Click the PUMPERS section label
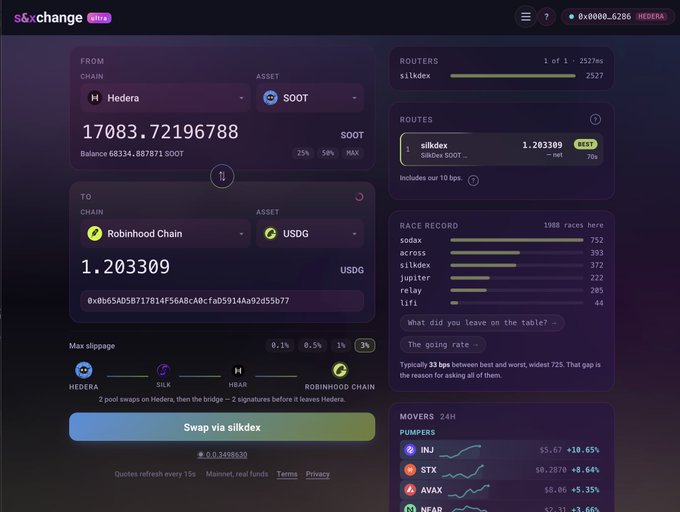Screen dimensions: 680x512 (x=417, y=433)
